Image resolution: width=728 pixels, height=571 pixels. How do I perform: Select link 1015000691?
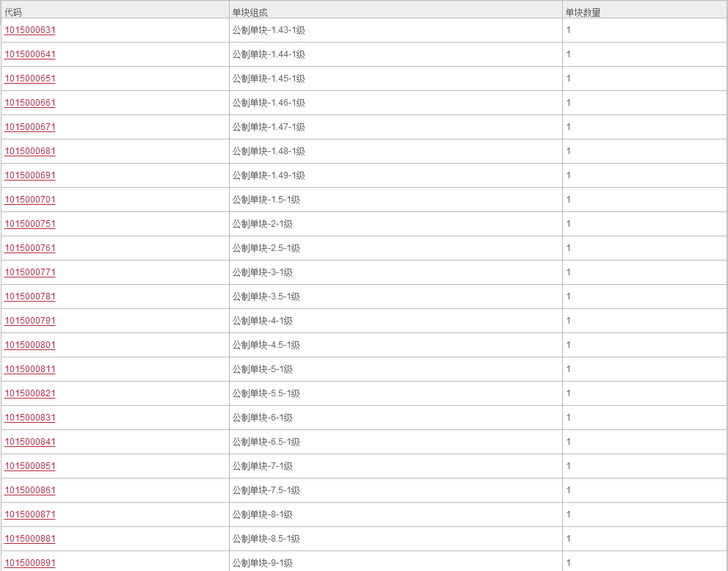(30, 175)
